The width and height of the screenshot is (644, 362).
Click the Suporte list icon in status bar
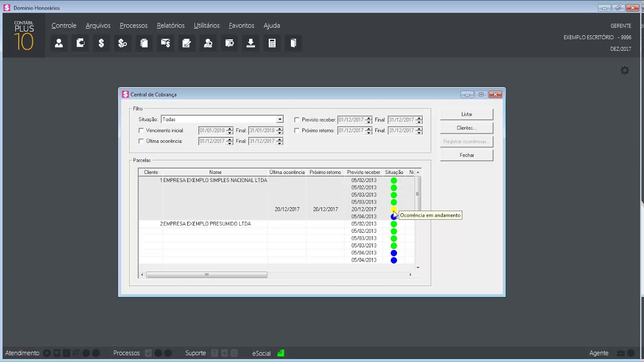[x=234, y=353]
